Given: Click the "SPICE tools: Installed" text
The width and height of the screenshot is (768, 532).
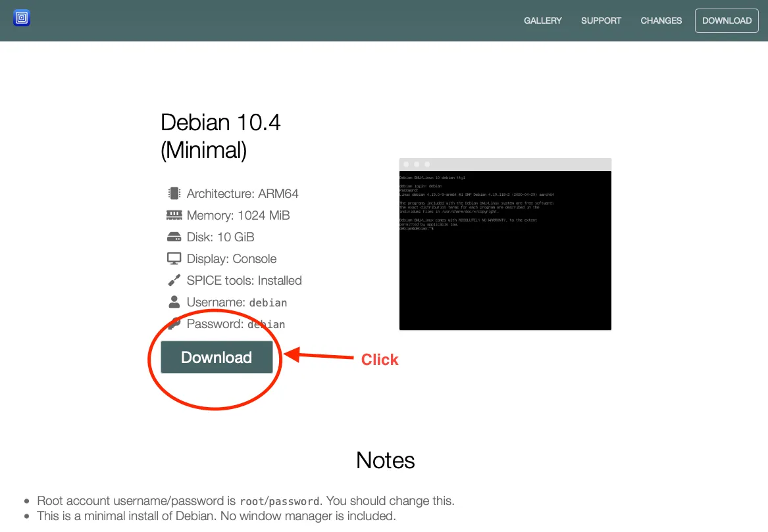Looking at the screenshot, I should coord(244,280).
